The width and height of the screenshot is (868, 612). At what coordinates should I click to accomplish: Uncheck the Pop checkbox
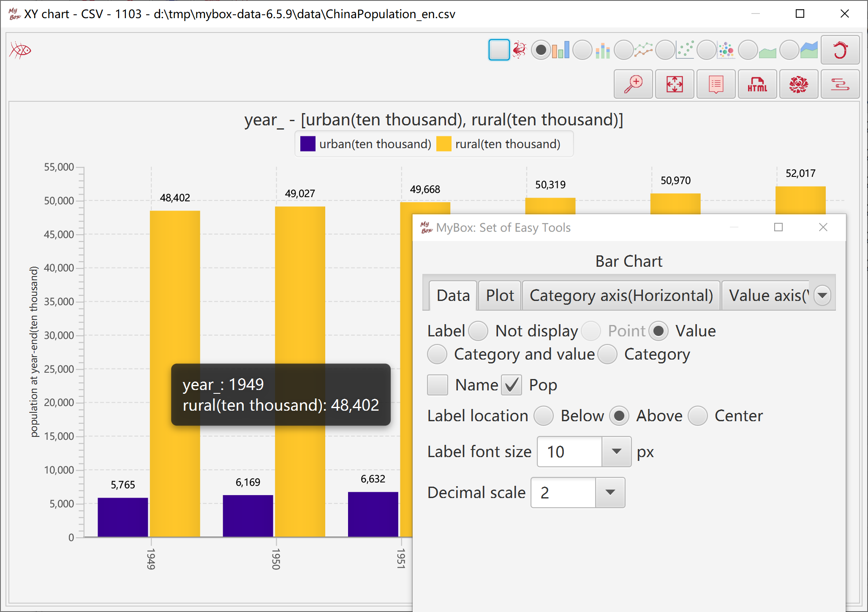tap(512, 385)
